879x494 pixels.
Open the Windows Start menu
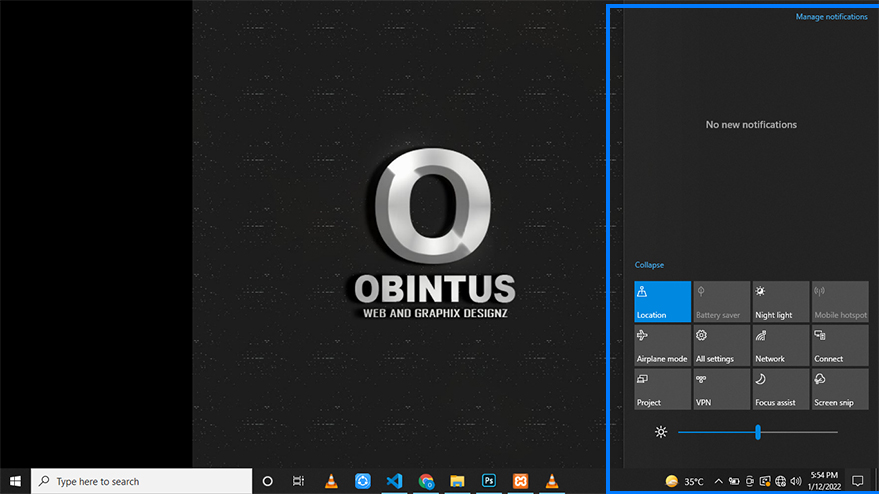[x=15, y=481]
